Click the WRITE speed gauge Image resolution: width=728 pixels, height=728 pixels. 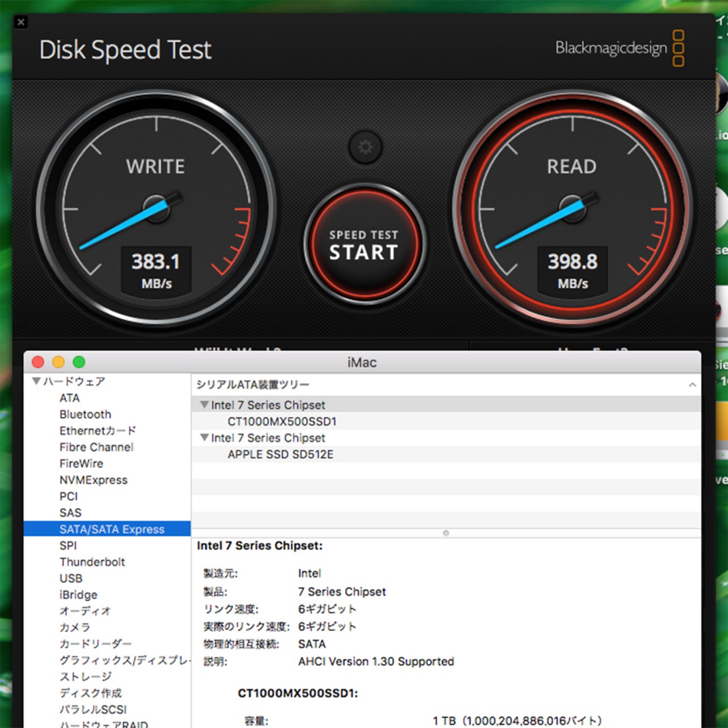[155, 210]
